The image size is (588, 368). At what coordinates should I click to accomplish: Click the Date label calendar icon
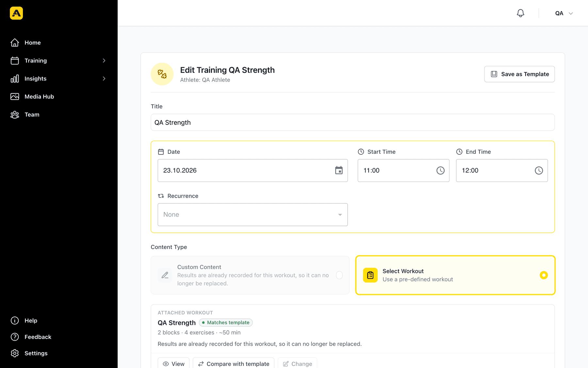pyautogui.click(x=161, y=152)
